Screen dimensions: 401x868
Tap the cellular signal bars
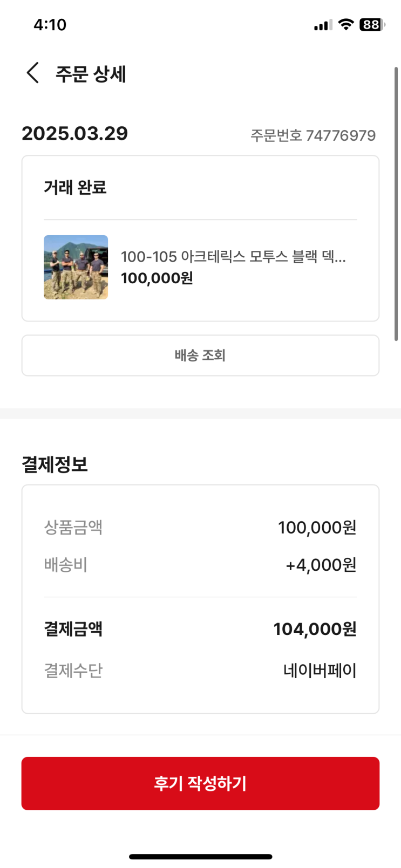[323, 25]
